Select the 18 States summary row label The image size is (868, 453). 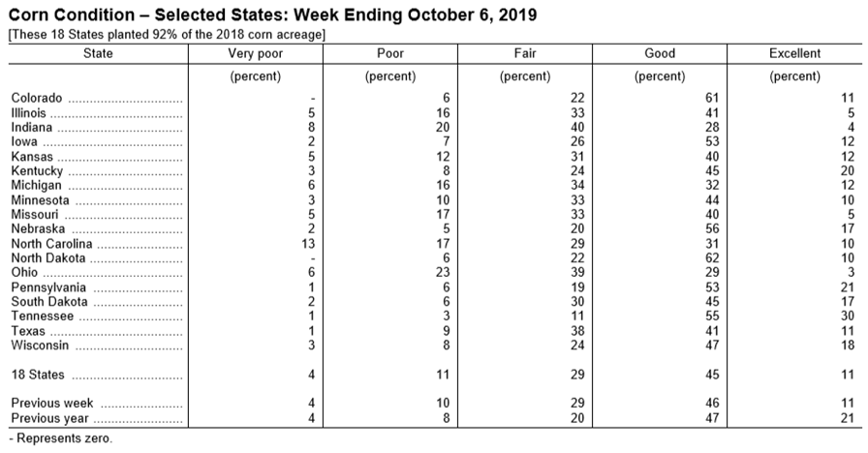[x=38, y=375]
